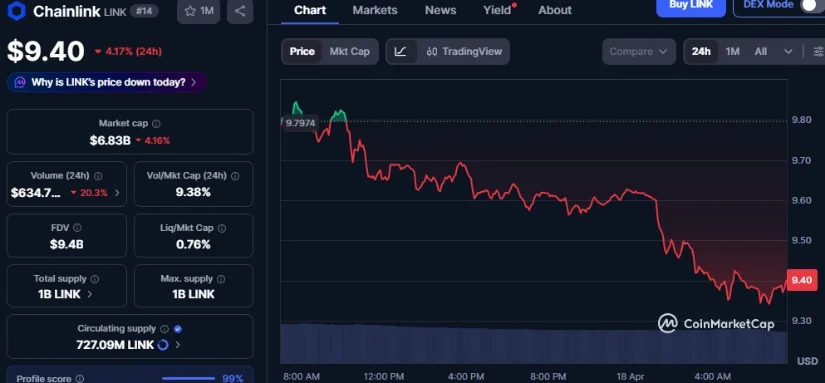Click the 727.09M LINK supply value
The height and width of the screenshot is (383, 825).
point(115,345)
